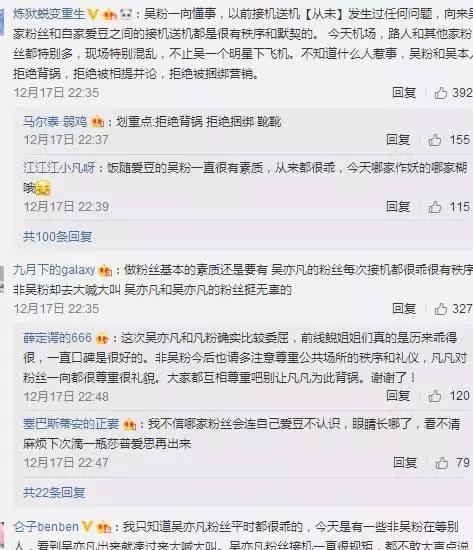This screenshot has height=550, width=473.
Task: Like 马尔泰·弱鸡's reply with 155 likes
Action: [435, 140]
